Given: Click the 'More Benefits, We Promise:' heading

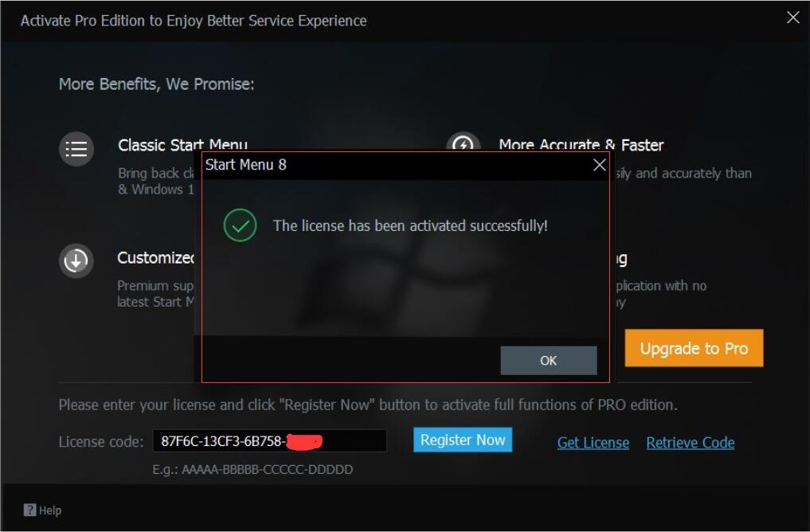Looking at the screenshot, I should click(157, 84).
